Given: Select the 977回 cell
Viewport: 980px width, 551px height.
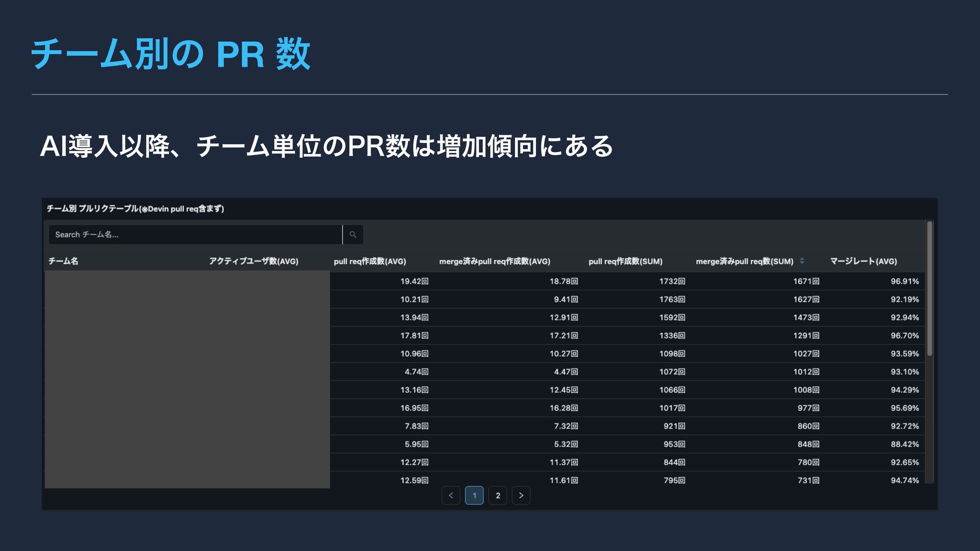Looking at the screenshot, I should pyautogui.click(x=808, y=408).
